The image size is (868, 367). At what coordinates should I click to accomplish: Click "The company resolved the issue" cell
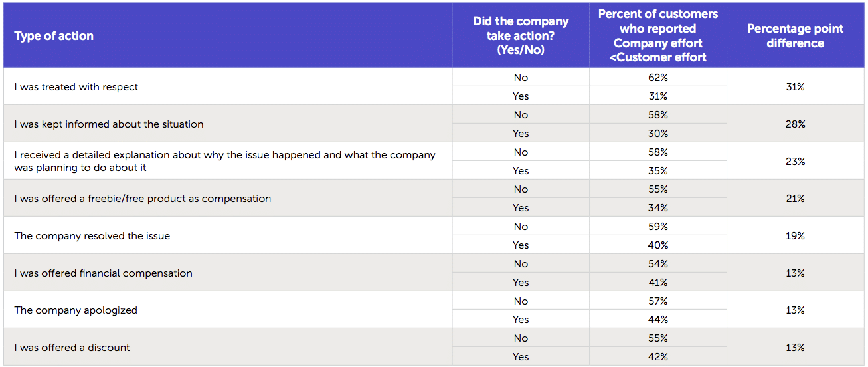point(92,236)
